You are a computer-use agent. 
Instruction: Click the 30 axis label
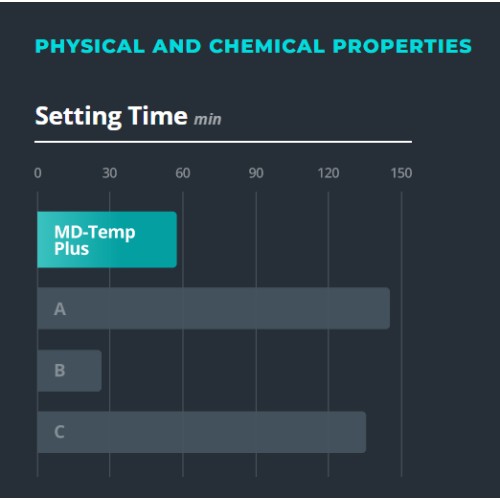pyautogui.click(x=110, y=173)
